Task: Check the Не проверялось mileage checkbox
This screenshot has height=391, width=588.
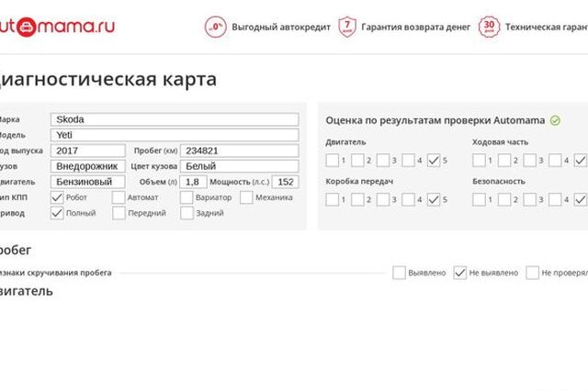Action: click(533, 273)
